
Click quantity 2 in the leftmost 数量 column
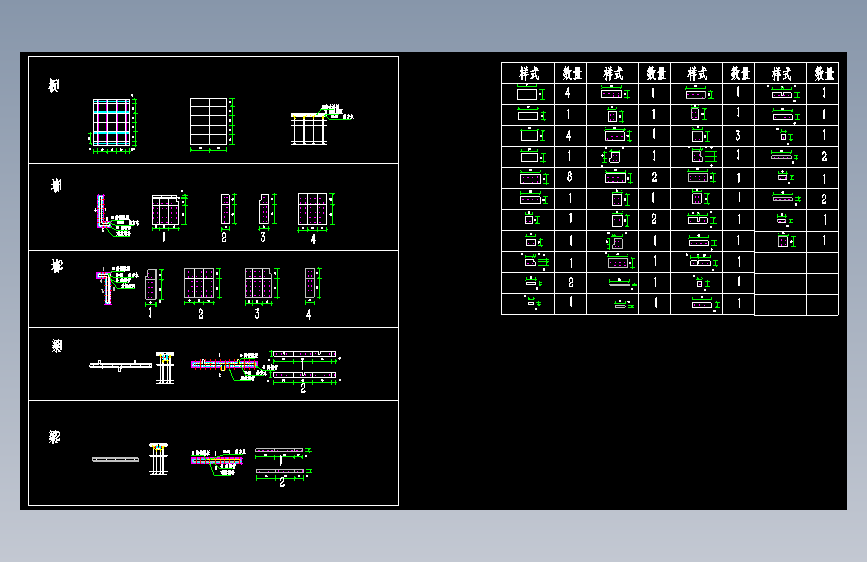point(571,283)
